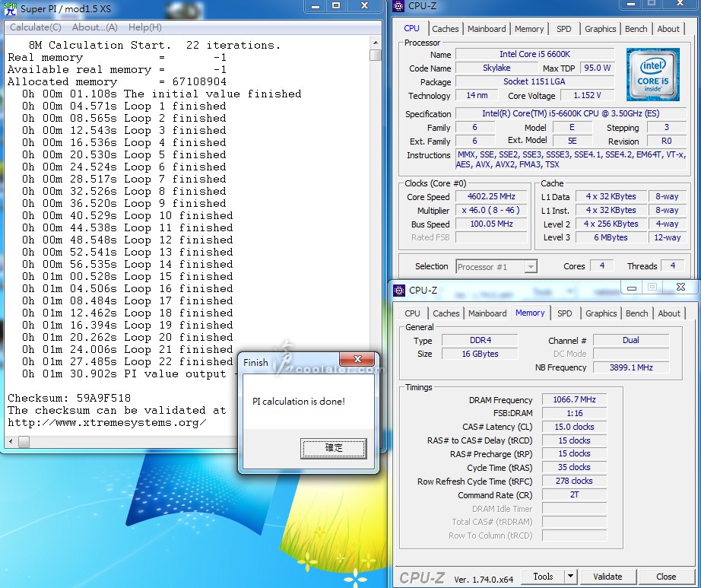Confirm the Finish dialog with the 確定 button
Viewport: 701px width, 588px height.
[x=334, y=448]
